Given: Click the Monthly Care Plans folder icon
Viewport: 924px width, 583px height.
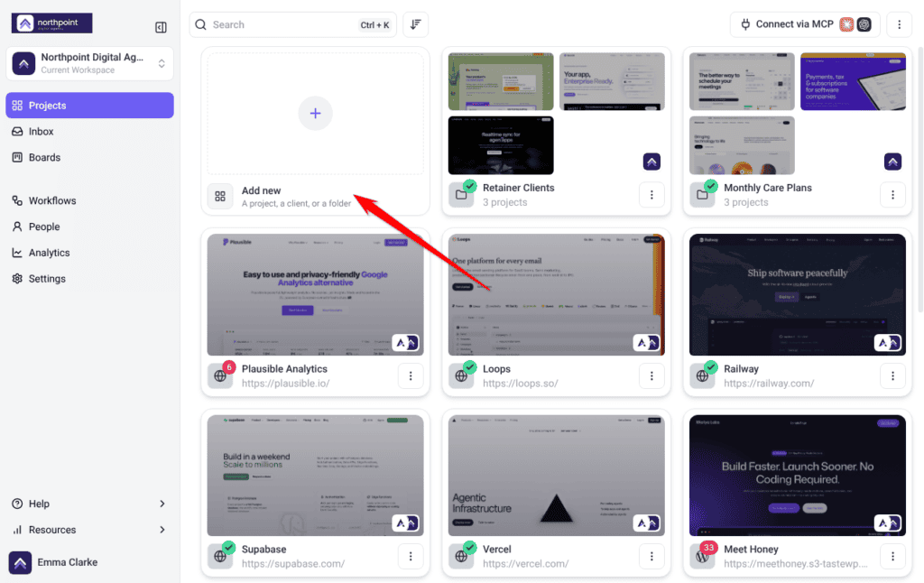Looking at the screenshot, I should (x=702, y=195).
